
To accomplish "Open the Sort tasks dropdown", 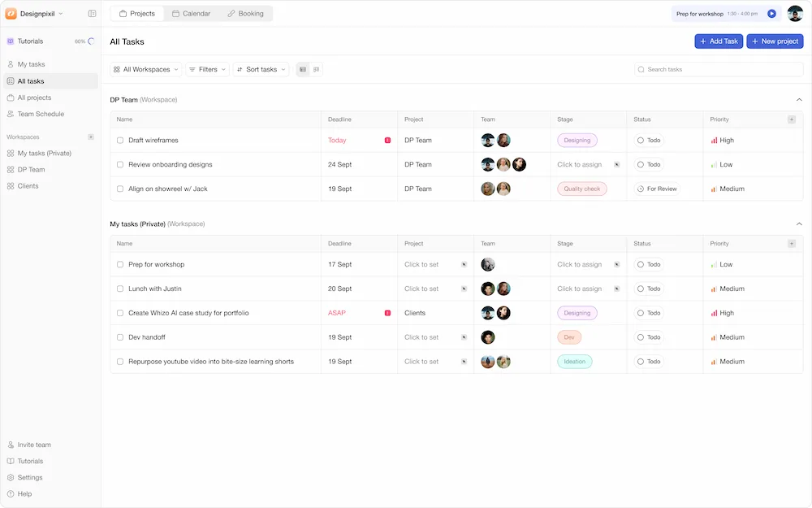I will (x=261, y=69).
